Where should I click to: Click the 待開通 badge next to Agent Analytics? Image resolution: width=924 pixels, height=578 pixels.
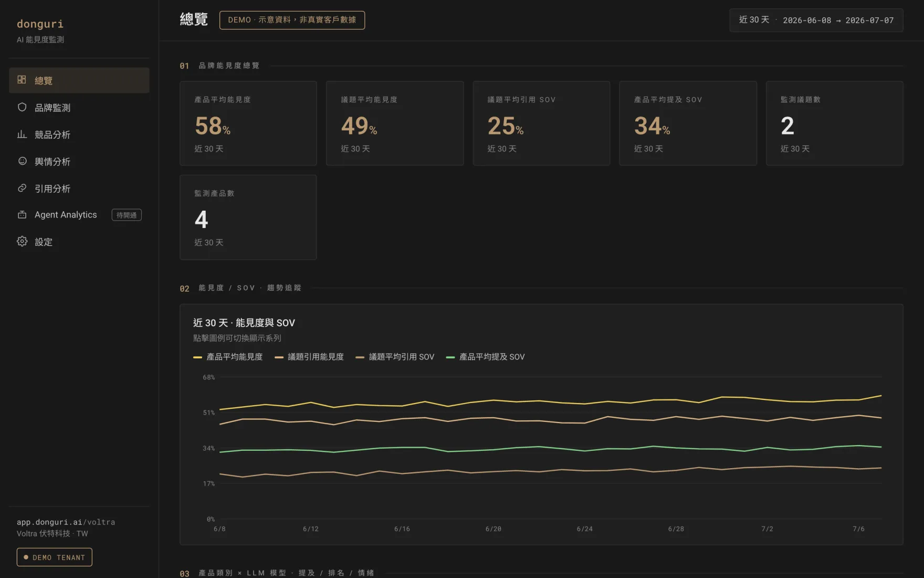(127, 215)
